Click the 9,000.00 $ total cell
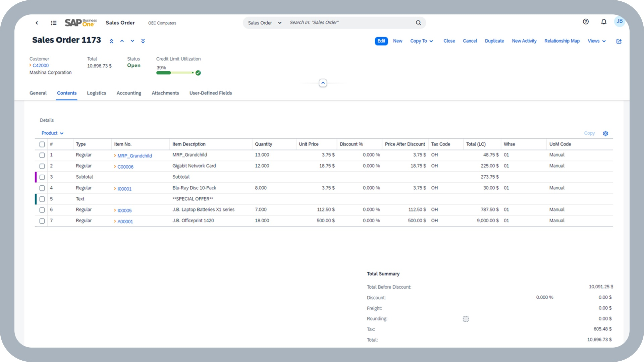The height and width of the screenshot is (362, 644). [x=488, y=221]
